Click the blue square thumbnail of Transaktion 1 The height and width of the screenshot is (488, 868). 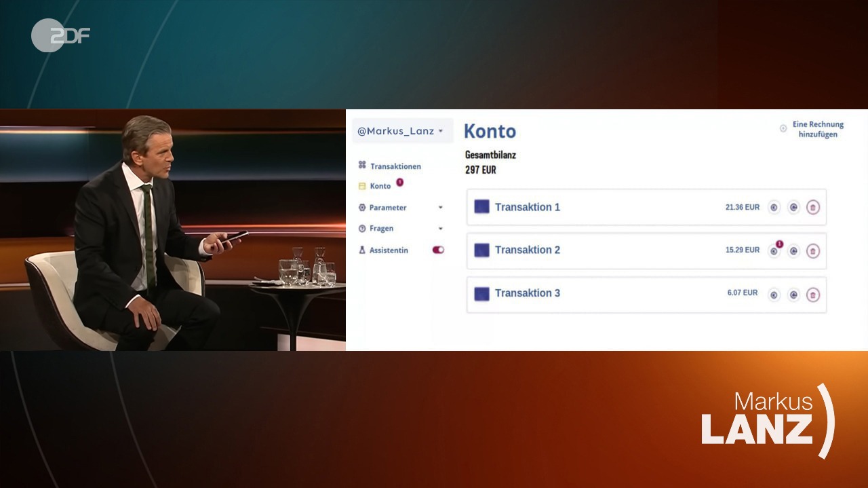[x=481, y=207]
